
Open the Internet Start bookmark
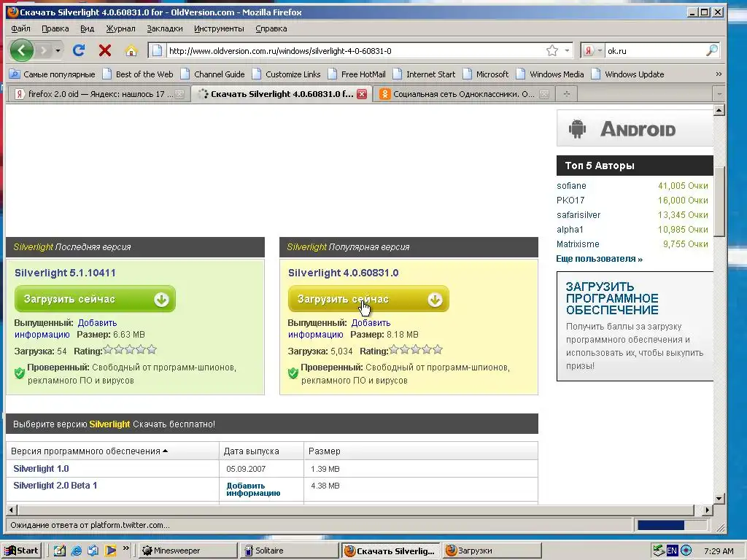pyautogui.click(x=424, y=74)
